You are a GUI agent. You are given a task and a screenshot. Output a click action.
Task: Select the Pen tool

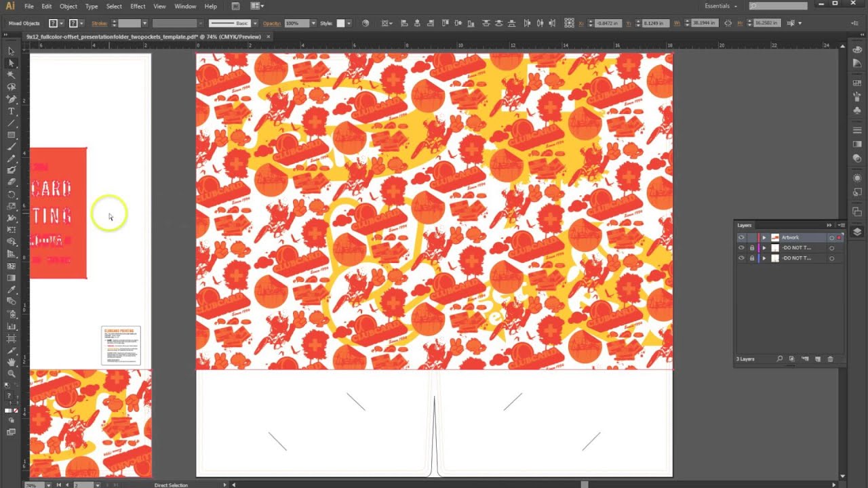(x=11, y=99)
